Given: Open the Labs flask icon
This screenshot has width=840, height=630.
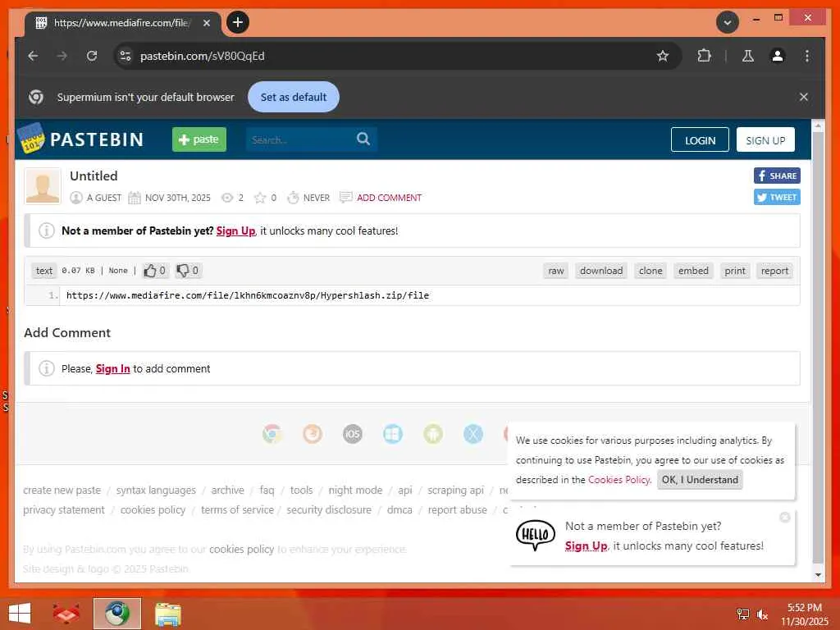Looking at the screenshot, I should [x=748, y=56].
